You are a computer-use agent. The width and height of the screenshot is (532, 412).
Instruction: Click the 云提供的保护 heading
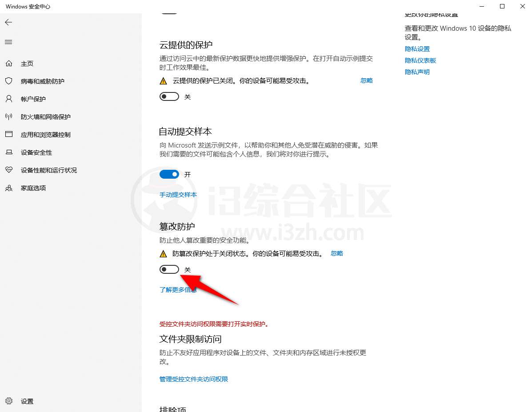pos(186,45)
